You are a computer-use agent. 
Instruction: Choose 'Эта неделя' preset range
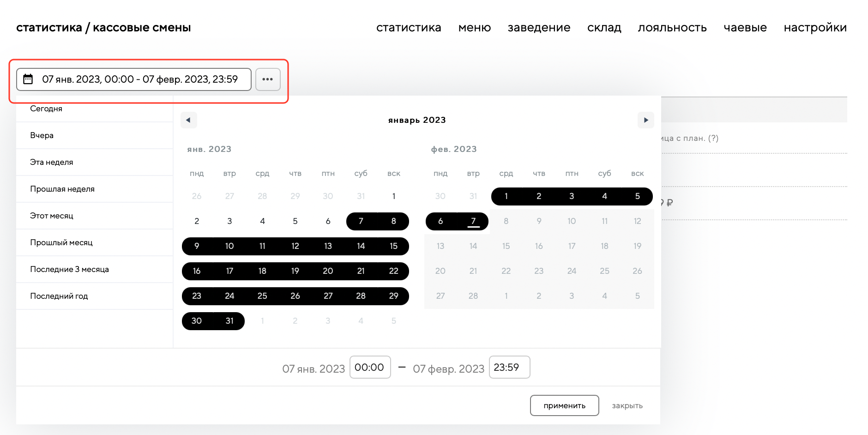[52, 162]
